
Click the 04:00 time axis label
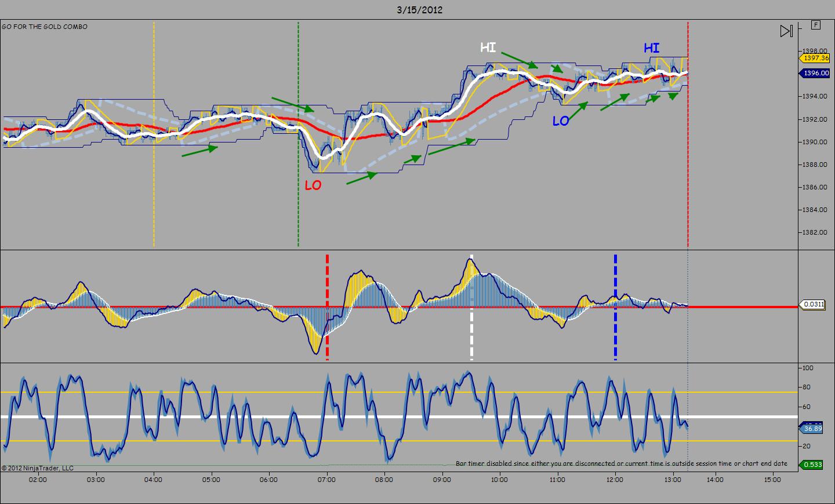coord(154,479)
